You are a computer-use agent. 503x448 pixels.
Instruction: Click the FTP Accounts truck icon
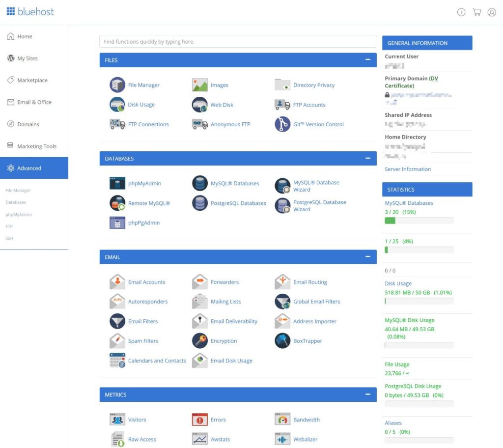coord(282,105)
